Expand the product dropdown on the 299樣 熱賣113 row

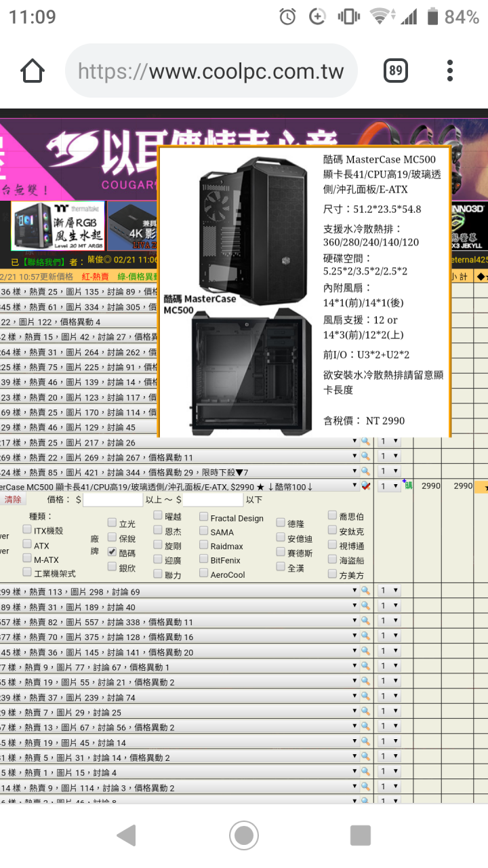(178, 591)
